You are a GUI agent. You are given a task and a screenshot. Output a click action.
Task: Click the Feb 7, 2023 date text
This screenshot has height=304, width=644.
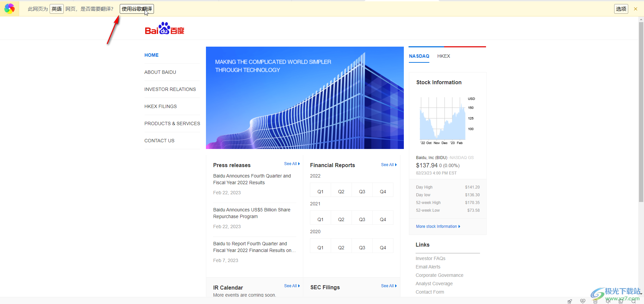(225, 260)
